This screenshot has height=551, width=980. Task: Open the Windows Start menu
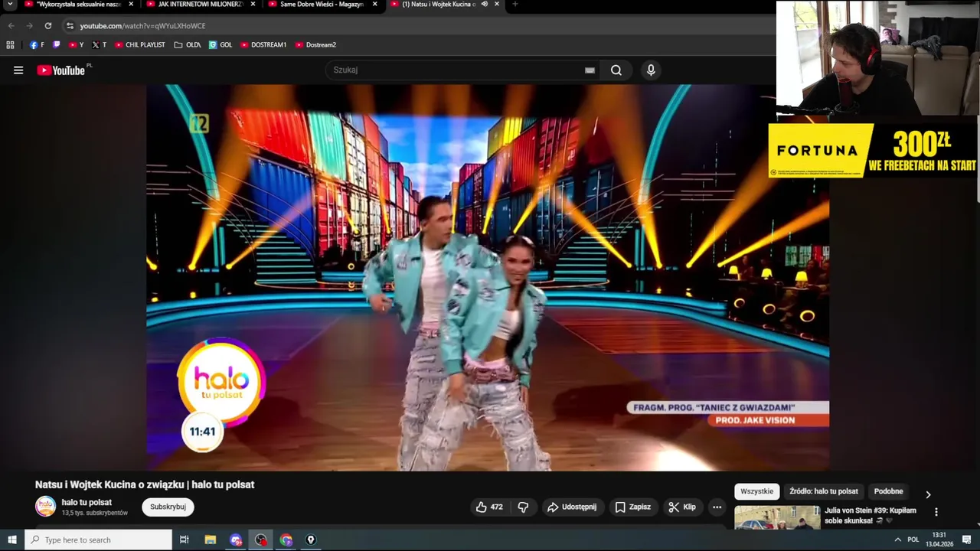pos(11,540)
